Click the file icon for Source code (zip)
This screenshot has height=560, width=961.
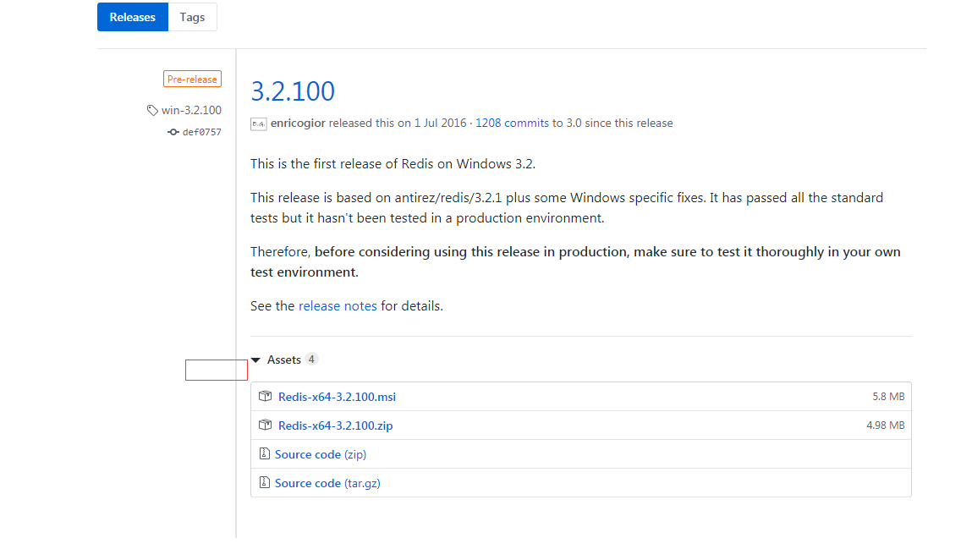(x=264, y=454)
